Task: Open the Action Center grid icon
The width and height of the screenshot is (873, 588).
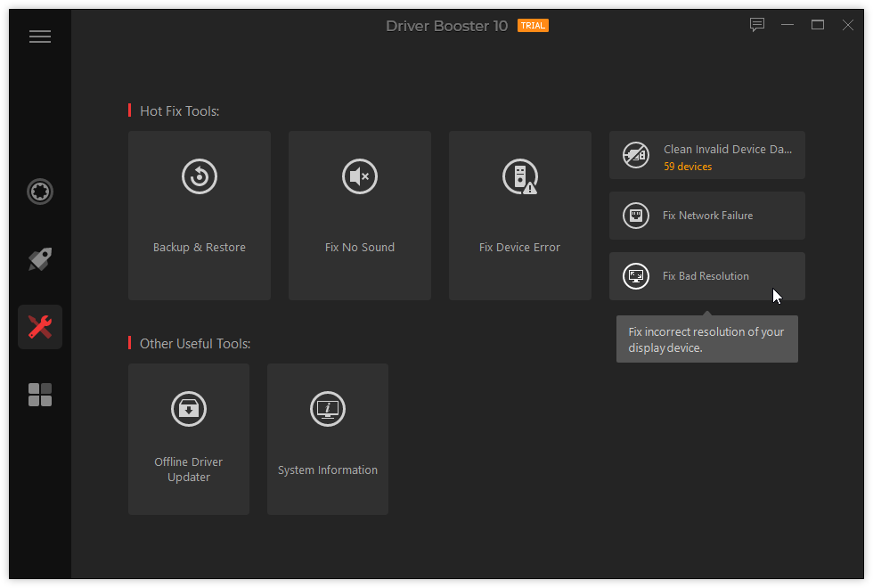Action: pos(40,395)
